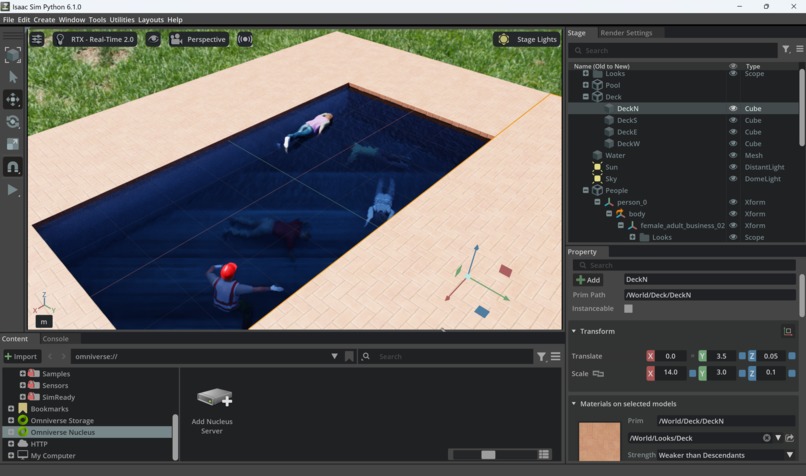Screen dimensions: 806x476
Task: Switch to the Console tab
Action: click(56, 339)
